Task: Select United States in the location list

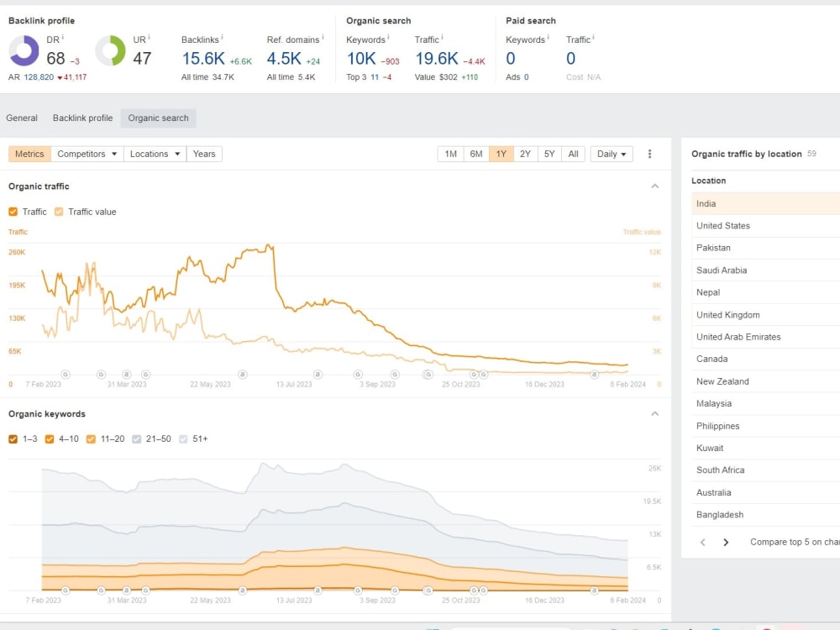Action: pyautogui.click(x=765, y=225)
